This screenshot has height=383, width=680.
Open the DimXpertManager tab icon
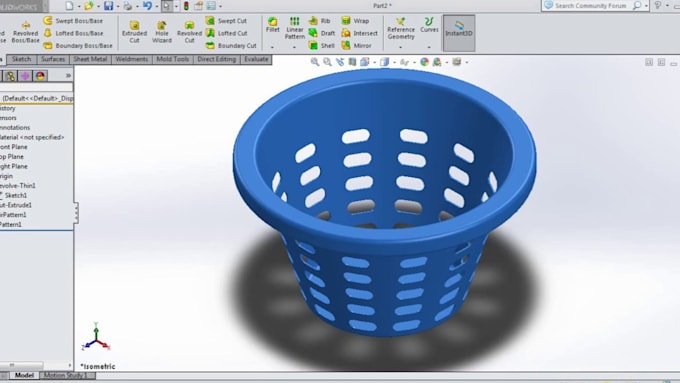click(25, 76)
